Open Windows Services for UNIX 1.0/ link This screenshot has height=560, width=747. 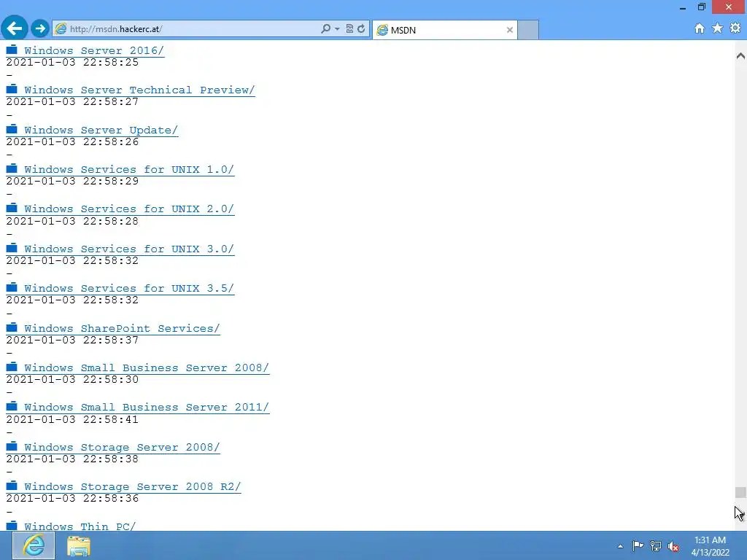(x=129, y=169)
